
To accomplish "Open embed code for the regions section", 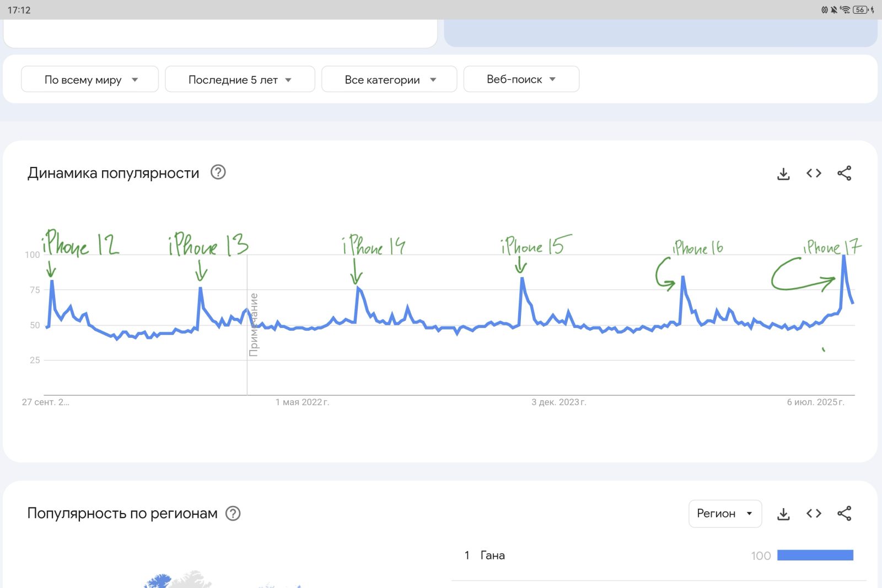I will click(814, 514).
